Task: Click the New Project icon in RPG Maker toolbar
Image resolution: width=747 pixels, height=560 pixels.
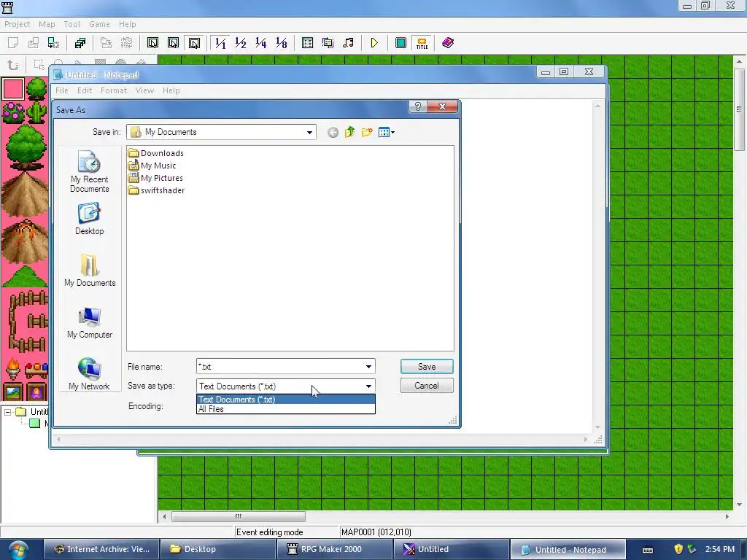Action: (x=13, y=43)
